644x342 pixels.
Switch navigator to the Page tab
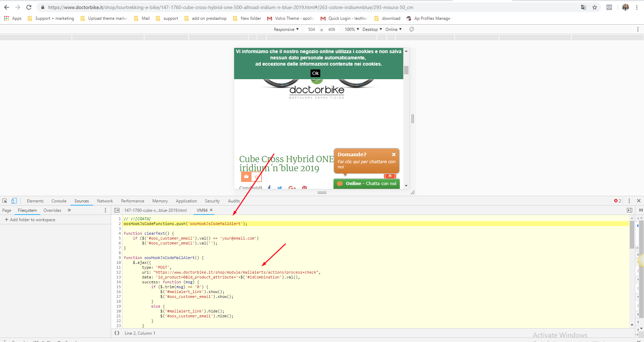pos(7,210)
